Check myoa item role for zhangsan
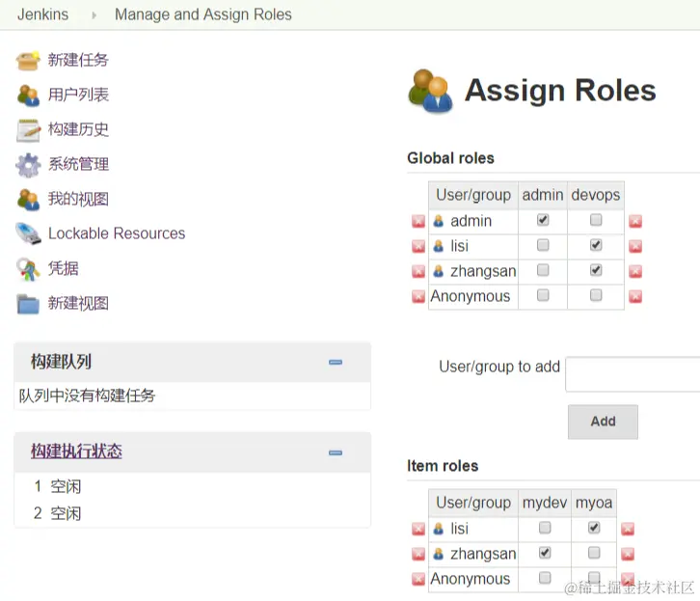 point(594,553)
